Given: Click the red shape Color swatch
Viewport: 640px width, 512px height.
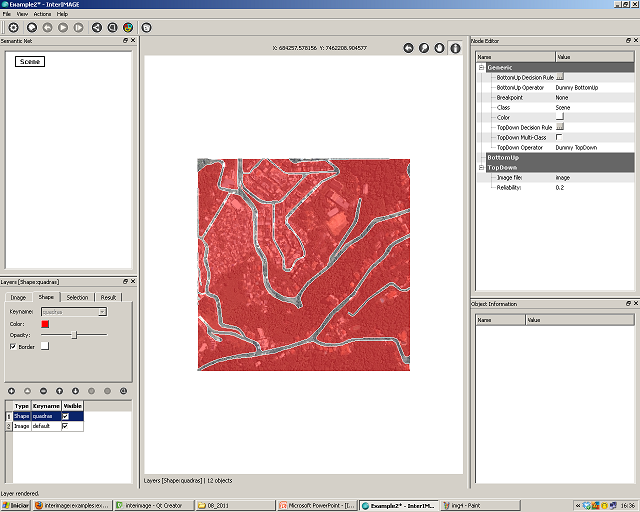Looking at the screenshot, I should point(45,324).
